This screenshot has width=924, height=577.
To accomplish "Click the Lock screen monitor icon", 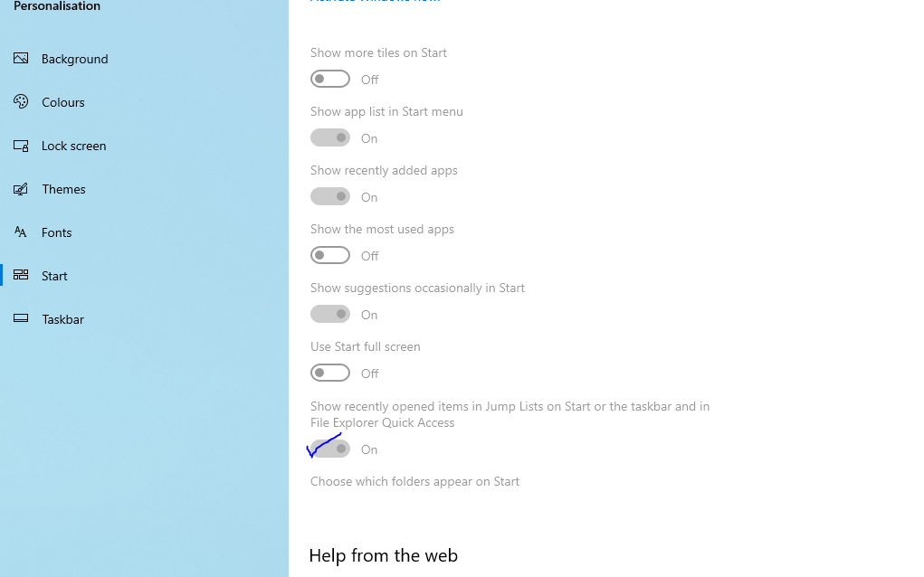I will (21, 146).
